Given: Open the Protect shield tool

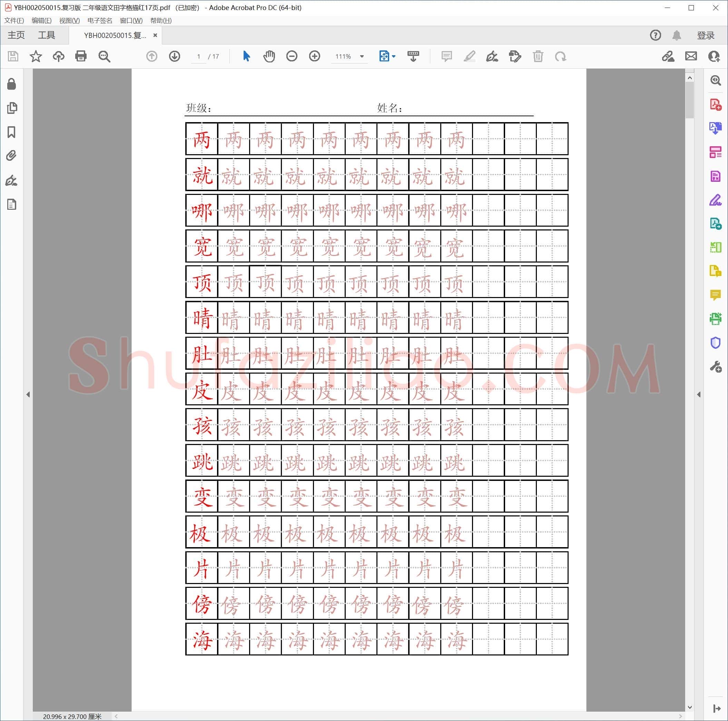Looking at the screenshot, I should point(716,343).
